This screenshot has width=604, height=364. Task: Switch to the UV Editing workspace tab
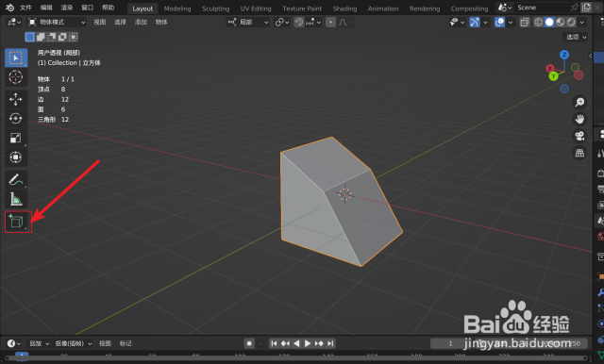pyautogui.click(x=256, y=8)
